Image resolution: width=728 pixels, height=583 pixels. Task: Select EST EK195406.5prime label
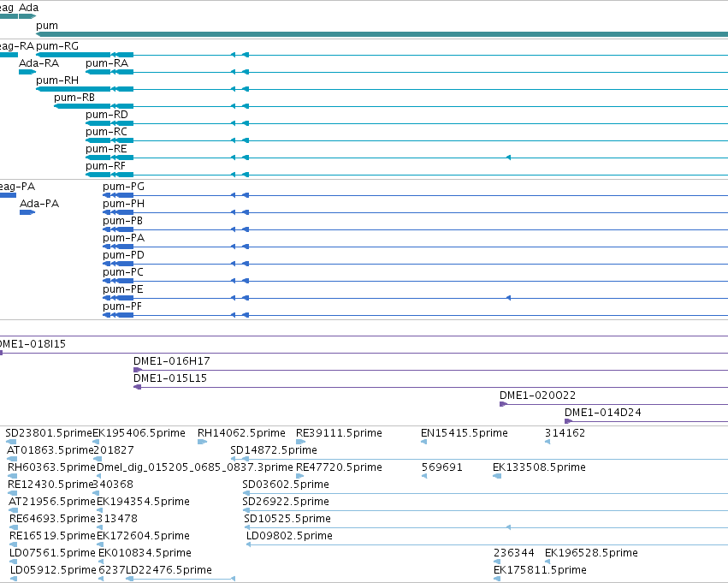point(139,433)
